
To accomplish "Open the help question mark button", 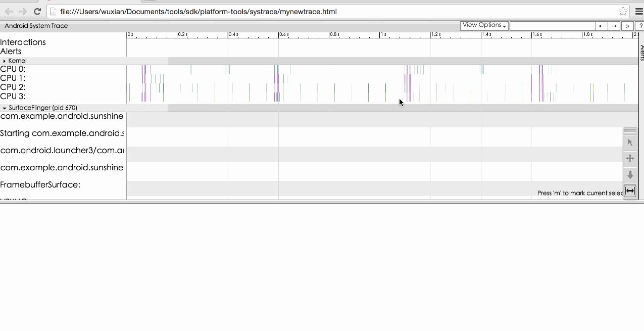I will [639, 26].
